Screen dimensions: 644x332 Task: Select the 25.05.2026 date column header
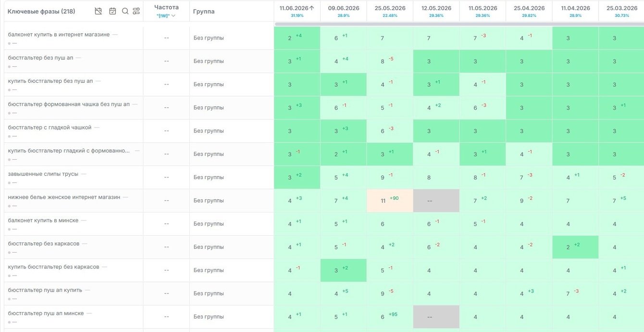click(x=390, y=8)
